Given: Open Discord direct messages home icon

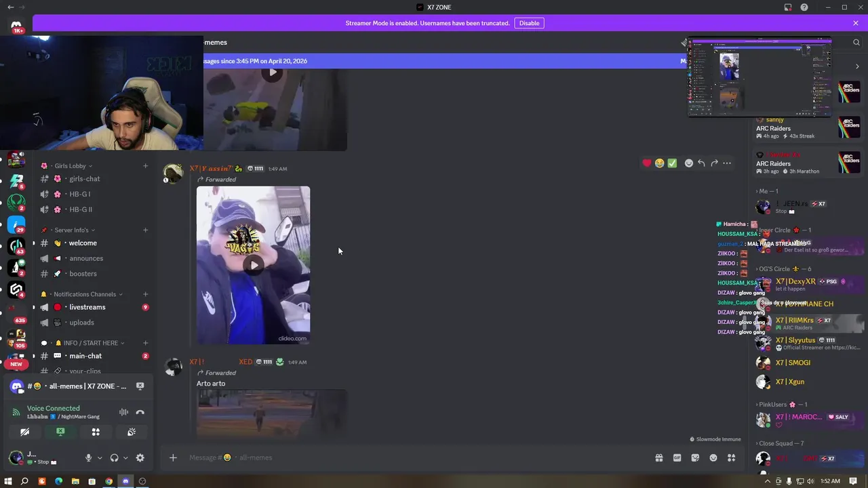Looking at the screenshot, I should [16, 26].
